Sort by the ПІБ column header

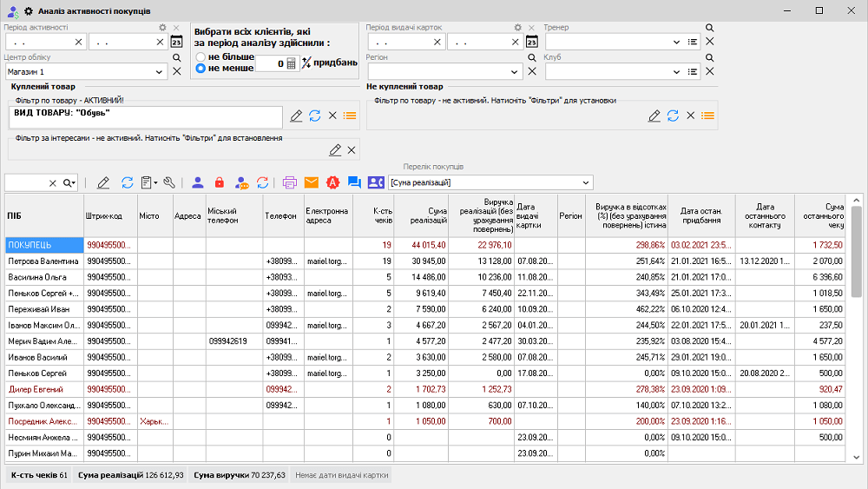click(43, 215)
